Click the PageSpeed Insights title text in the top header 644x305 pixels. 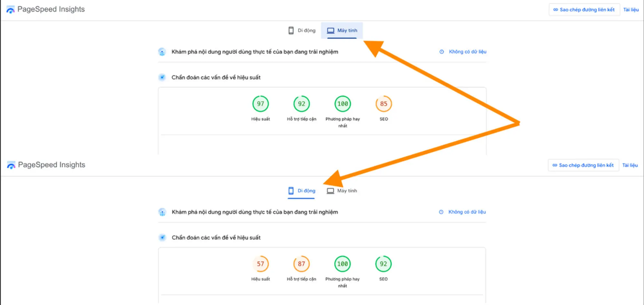click(x=51, y=9)
